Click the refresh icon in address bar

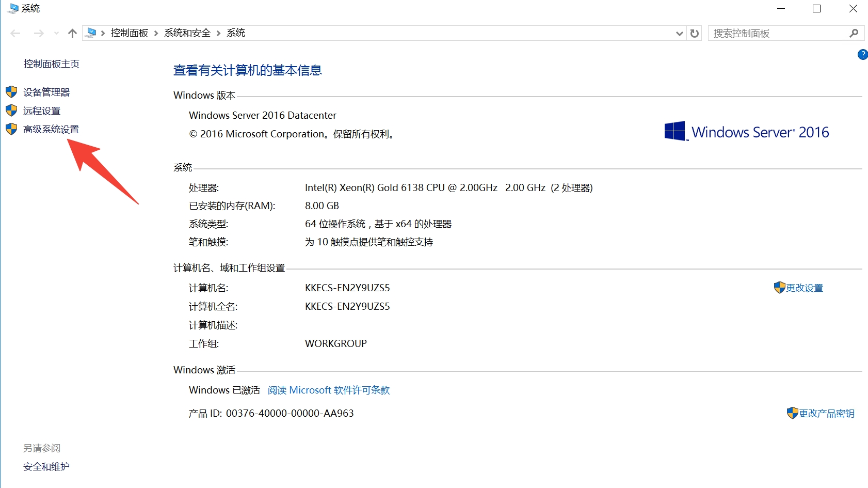[x=695, y=34]
